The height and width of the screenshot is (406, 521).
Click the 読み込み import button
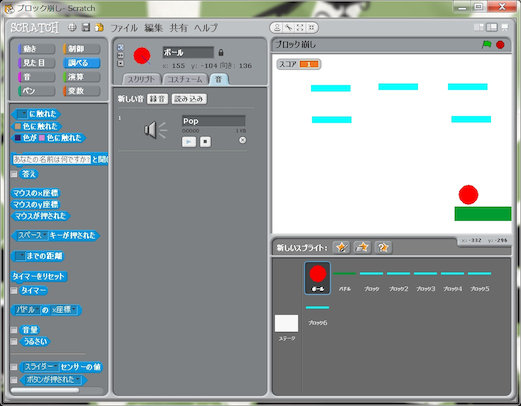189,99
